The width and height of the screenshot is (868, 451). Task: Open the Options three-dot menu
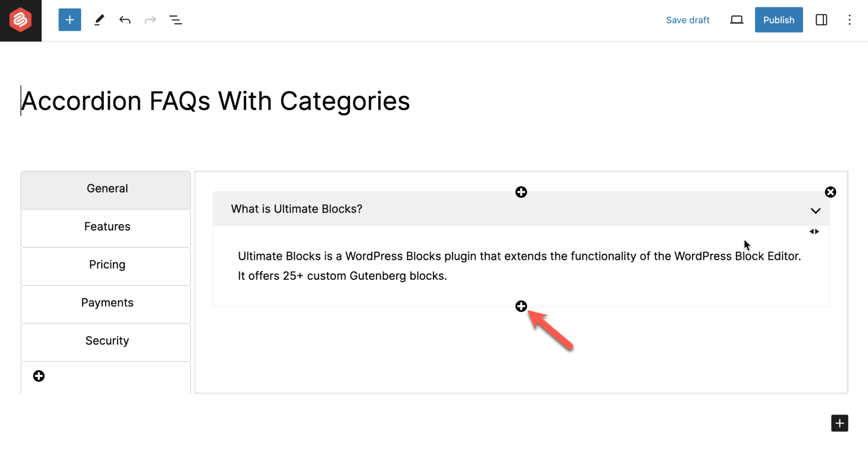[850, 19]
